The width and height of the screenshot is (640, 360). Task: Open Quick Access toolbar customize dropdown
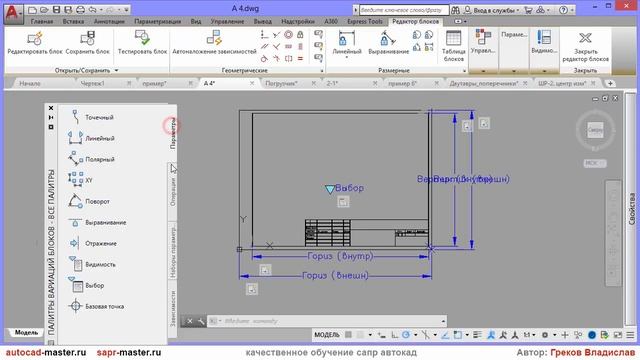pos(127,9)
